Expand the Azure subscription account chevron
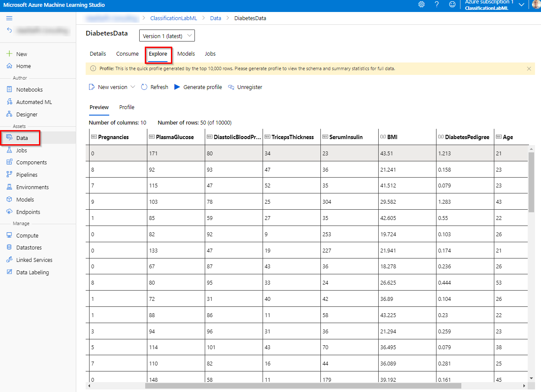Image resolution: width=541 pixels, height=392 pixels. pyautogui.click(x=521, y=5)
